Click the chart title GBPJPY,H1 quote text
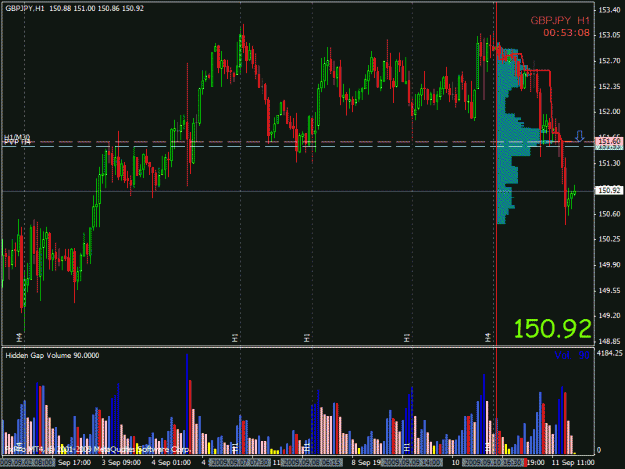625x469 pixels. [75, 8]
